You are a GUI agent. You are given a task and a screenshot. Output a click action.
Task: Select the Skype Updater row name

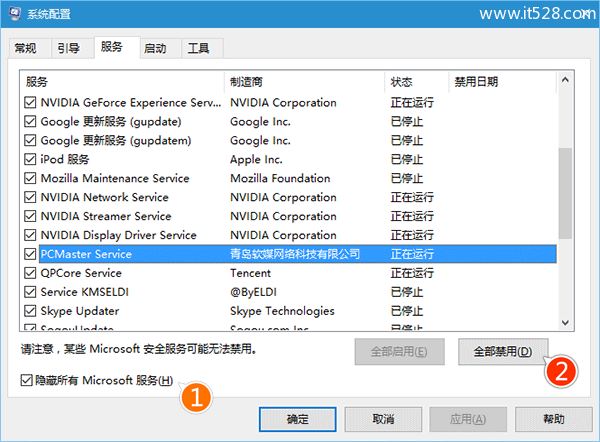[x=80, y=311]
